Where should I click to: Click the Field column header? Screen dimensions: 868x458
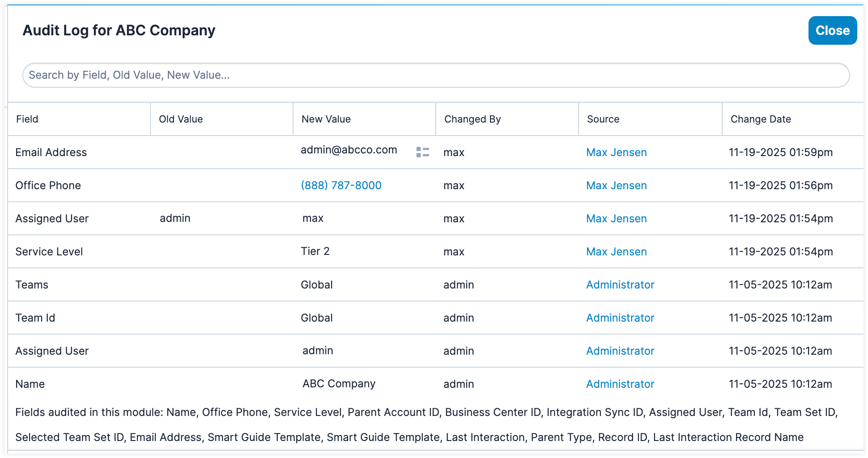27,119
